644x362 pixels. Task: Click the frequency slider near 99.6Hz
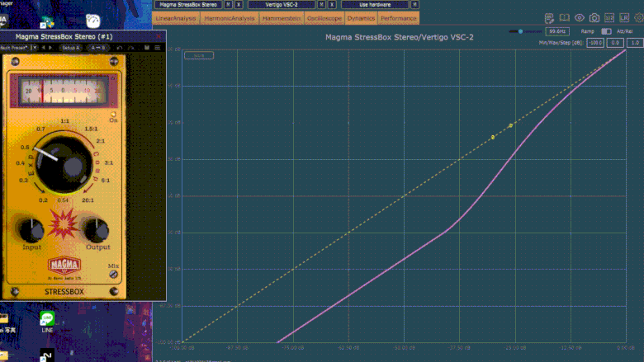click(x=519, y=31)
